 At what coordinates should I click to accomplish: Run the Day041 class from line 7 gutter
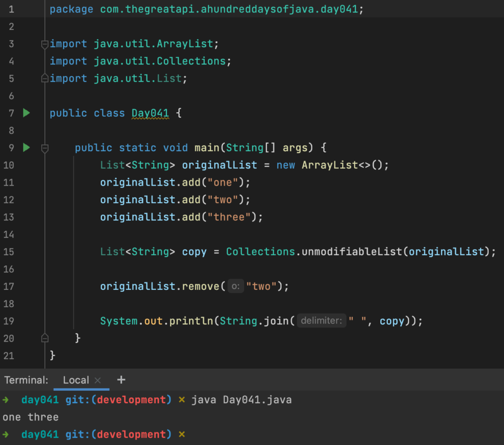point(26,113)
